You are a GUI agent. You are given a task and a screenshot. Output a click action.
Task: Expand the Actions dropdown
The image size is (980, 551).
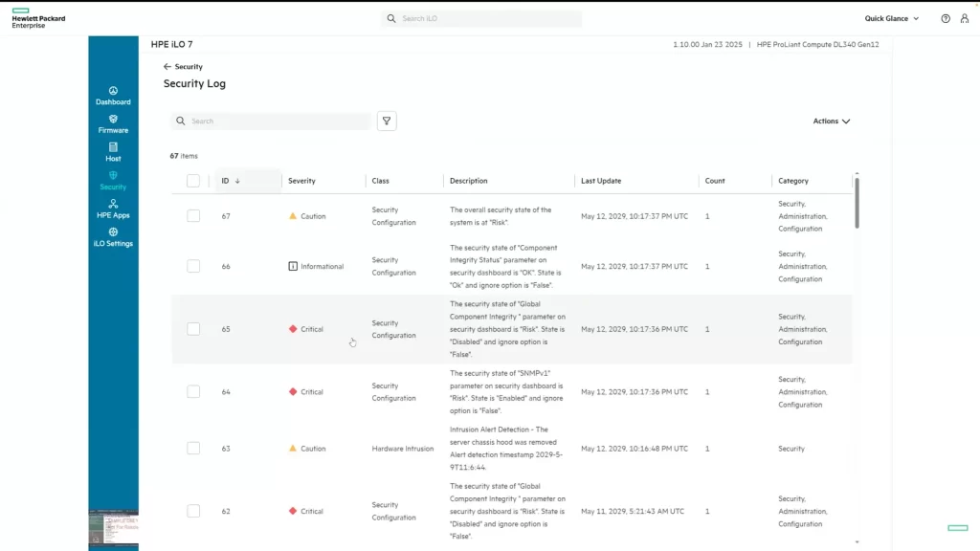pyautogui.click(x=832, y=121)
